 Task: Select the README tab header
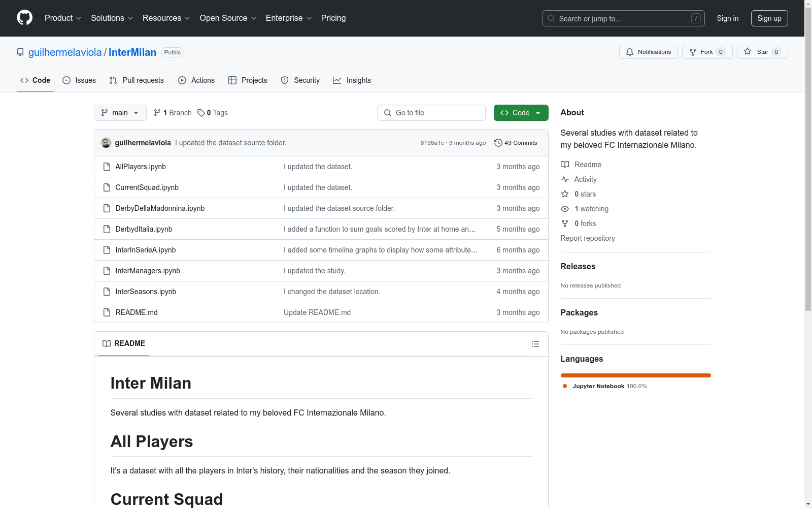click(x=124, y=343)
